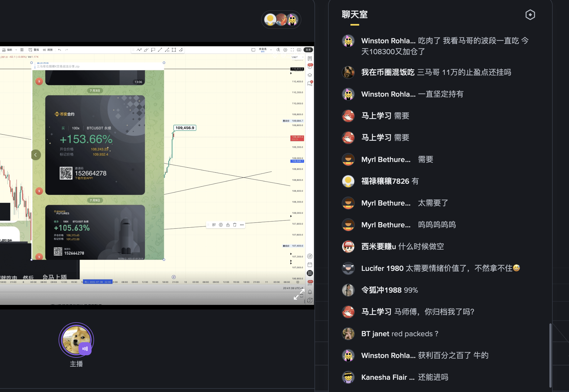Open the audience avatars cluster

click(x=281, y=20)
